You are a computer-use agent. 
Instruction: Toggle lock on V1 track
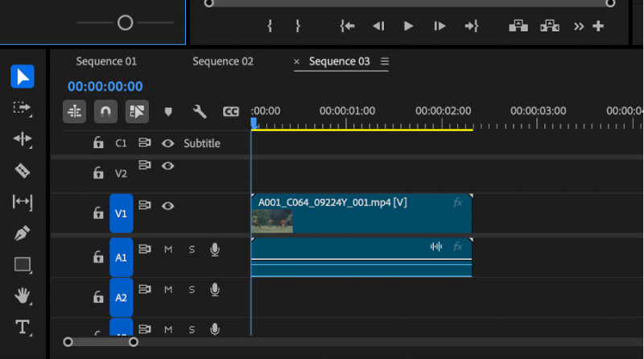click(x=98, y=213)
